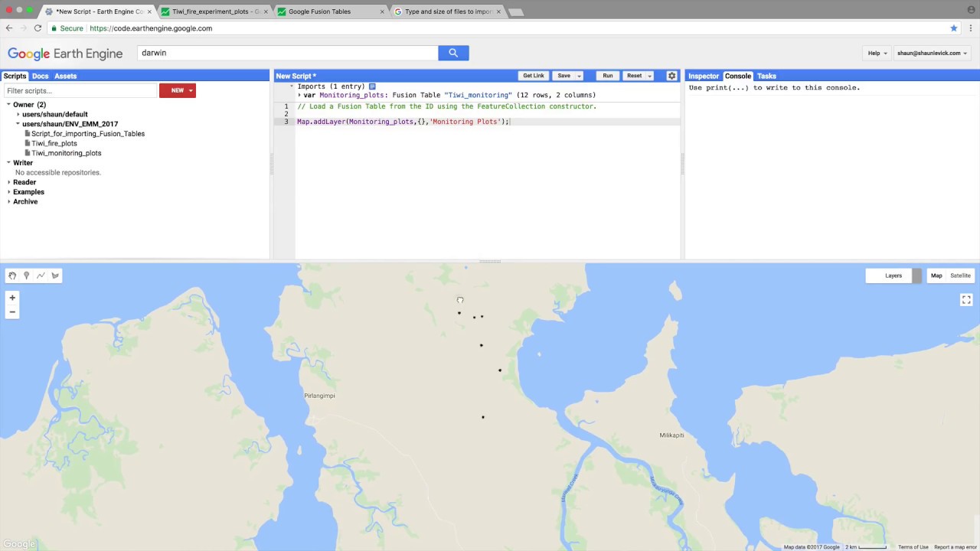
Task: Close the Tiwi_fire_experiment_plots tab
Action: (266, 11)
